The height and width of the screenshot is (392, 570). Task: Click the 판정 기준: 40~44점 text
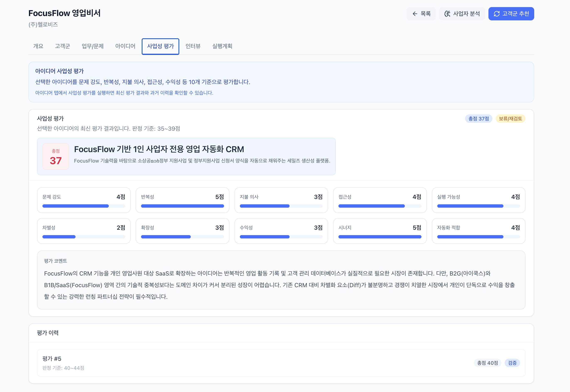[x=63, y=368]
